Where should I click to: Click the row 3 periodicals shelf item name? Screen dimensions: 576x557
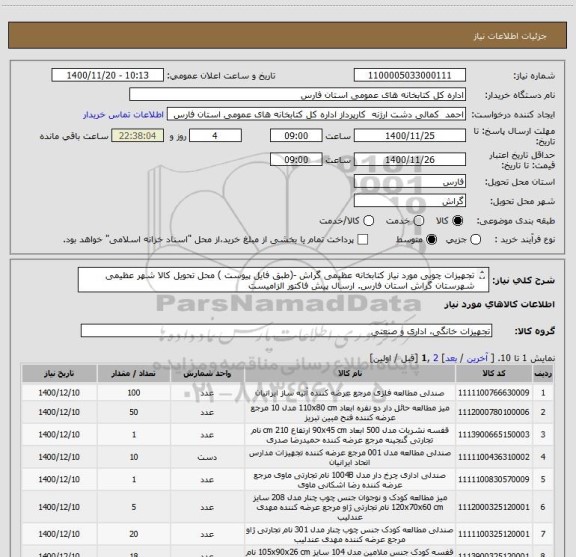pos(350,435)
